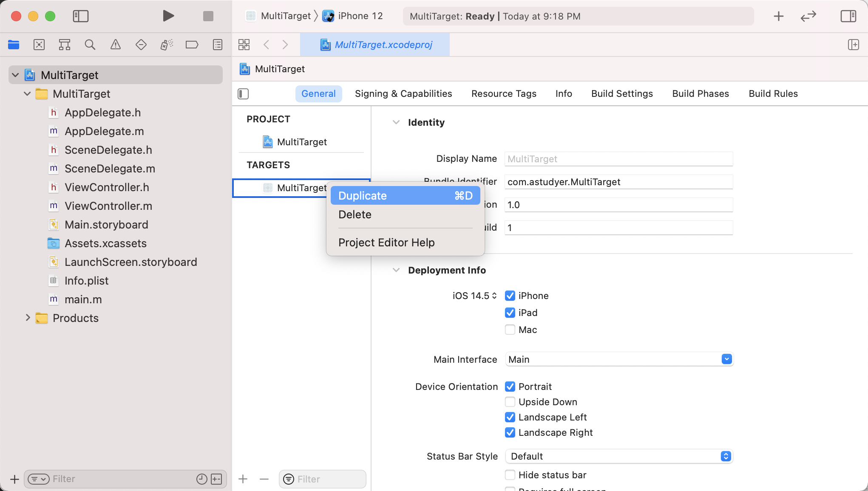
Task: Click the add editor split icon
Action: [x=853, y=45]
